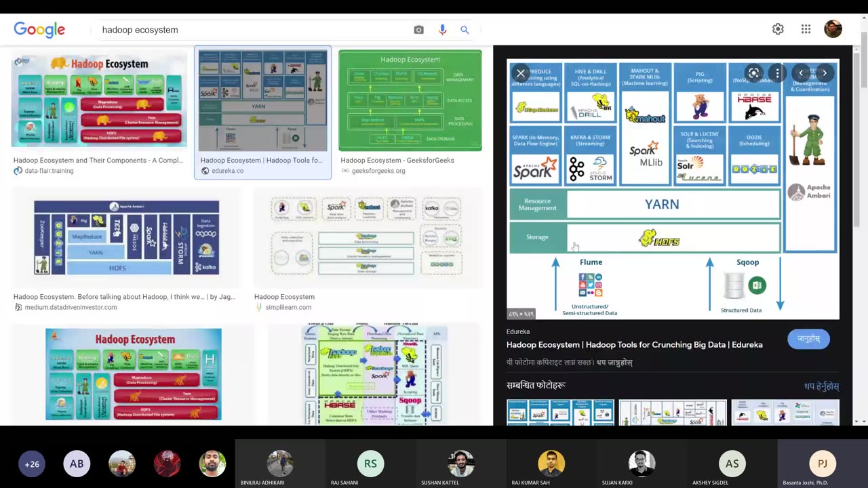Click the 'Hadoop Ecosystem - GeeksforGeeks' title
868x488 pixels.
(x=397, y=161)
